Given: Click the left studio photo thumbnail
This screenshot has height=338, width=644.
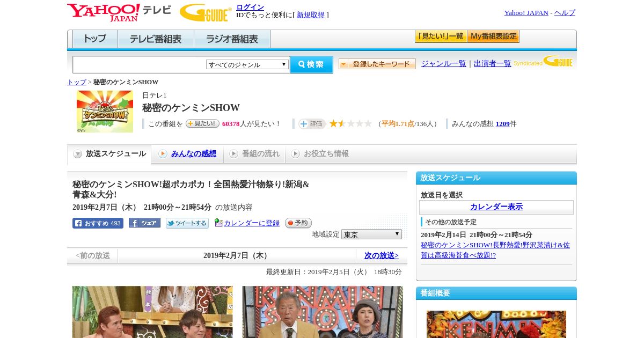Looking at the screenshot, I should pyautogui.click(x=152, y=312).
